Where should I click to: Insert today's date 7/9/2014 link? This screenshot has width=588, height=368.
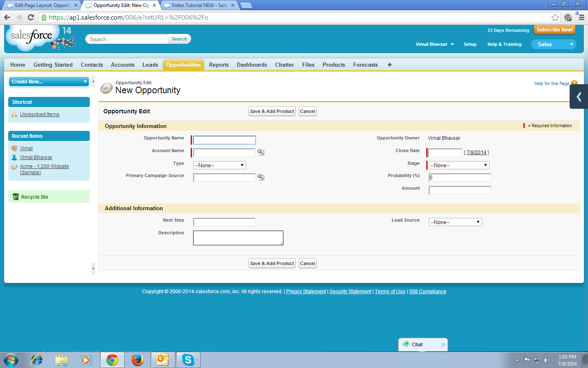pos(477,153)
